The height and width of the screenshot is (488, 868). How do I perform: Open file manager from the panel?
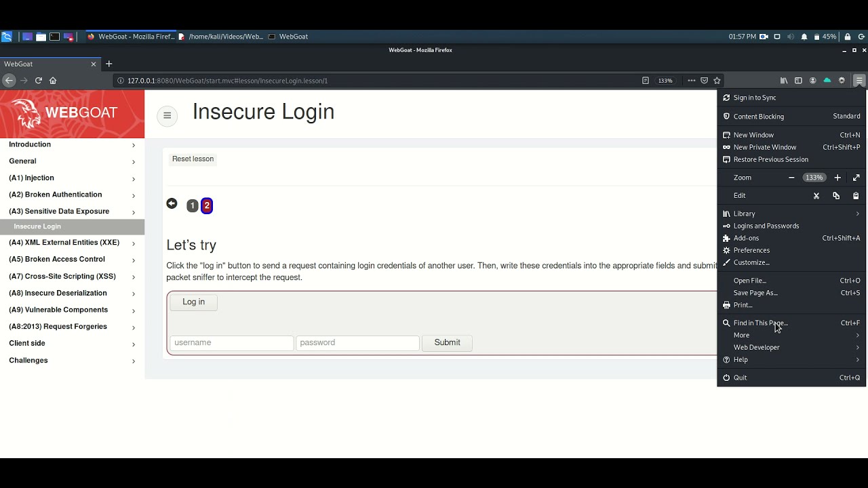click(41, 37)
